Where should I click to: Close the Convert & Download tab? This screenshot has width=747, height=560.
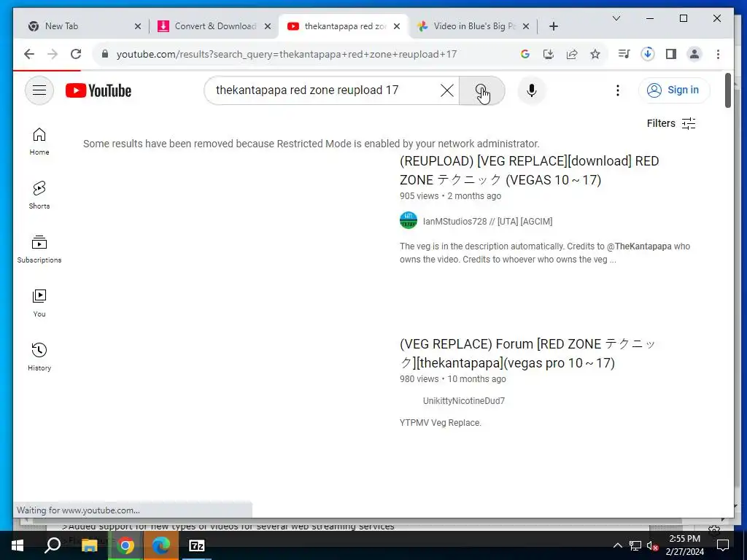[x=268, y=26]
